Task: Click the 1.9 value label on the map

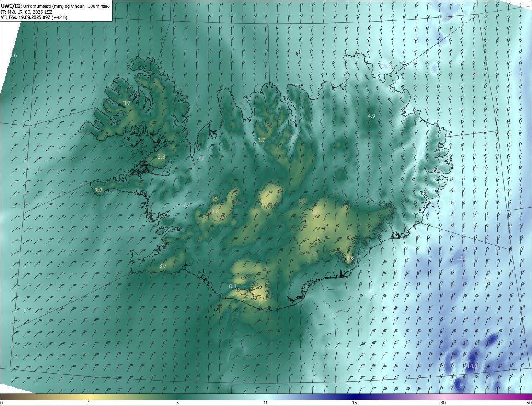Action: point(264,203)
